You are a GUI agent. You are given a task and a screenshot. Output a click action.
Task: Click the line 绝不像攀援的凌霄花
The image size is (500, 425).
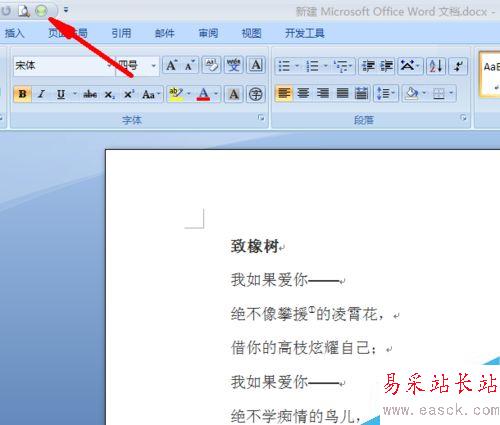(x=307, y=314)
